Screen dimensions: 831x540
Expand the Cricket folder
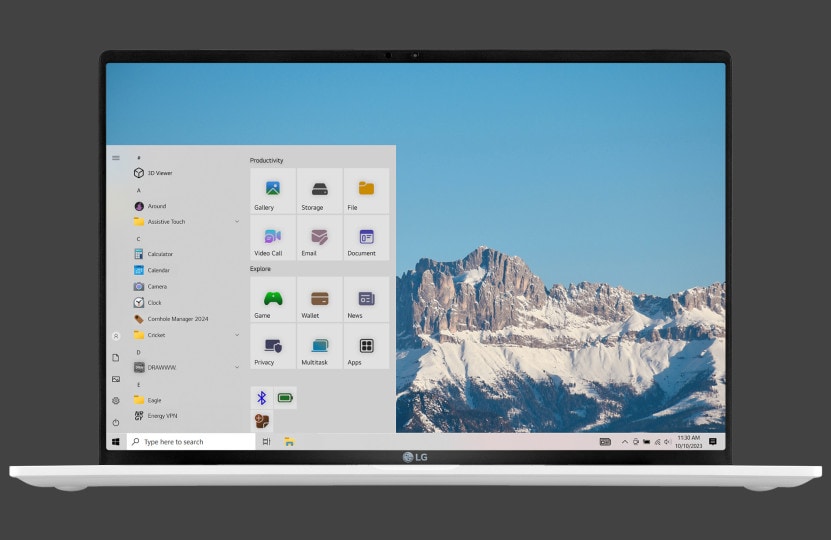(x=237, y=335)
